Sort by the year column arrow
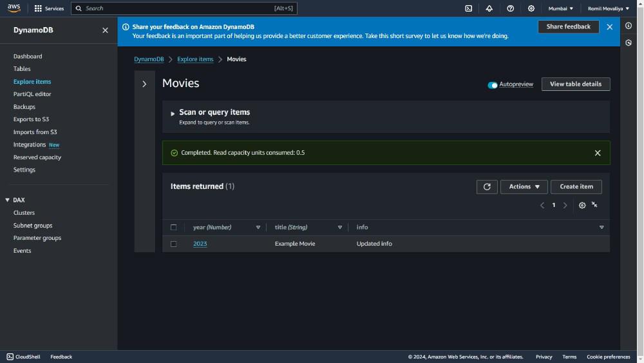The width and height of the screenshot is (644, 363). pyautogui.click(x=258, y=228)
